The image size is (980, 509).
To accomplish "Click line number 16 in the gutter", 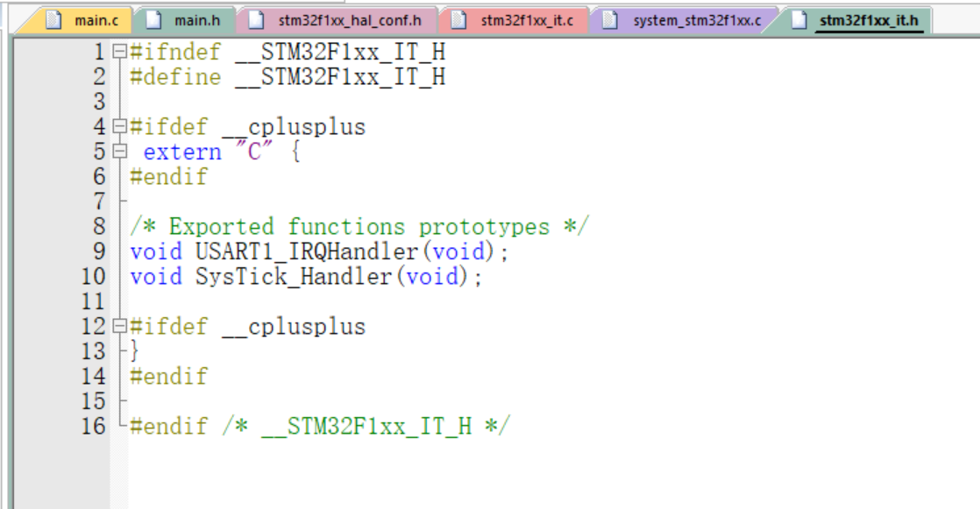I will click(94, 426).
